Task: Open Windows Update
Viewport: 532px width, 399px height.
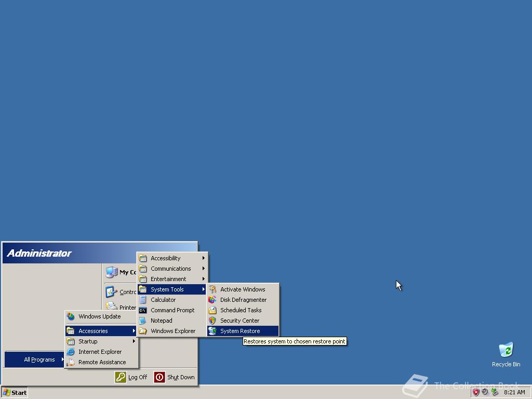Action: 101,316
